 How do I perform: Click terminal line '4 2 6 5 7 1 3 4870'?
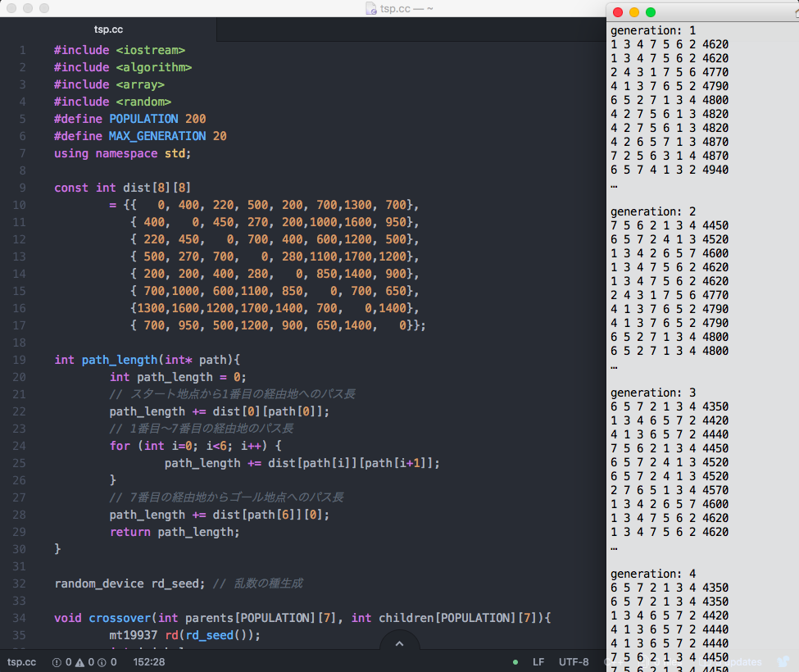[670, 142]
